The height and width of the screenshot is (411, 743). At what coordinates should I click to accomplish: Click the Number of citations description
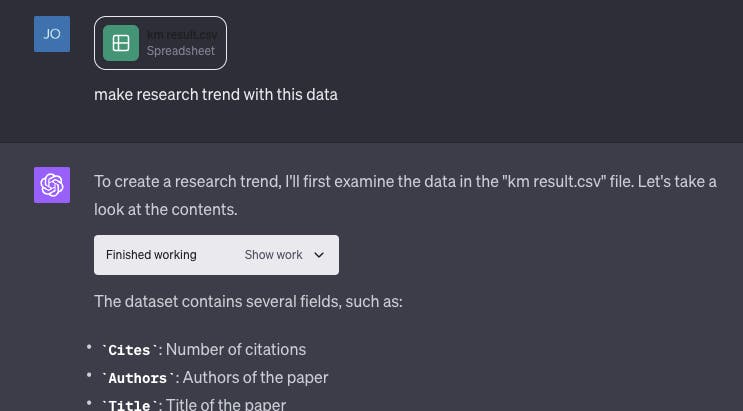[x=236, y=349]
